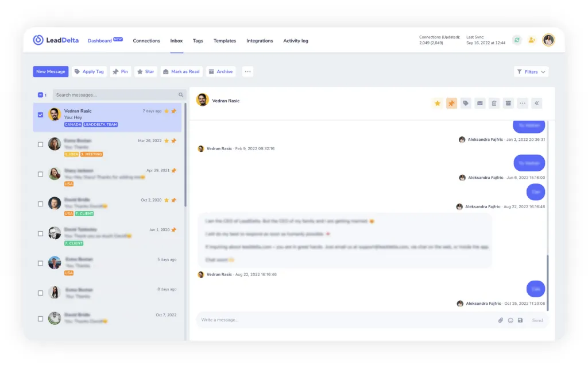
Task: Open the Tags tab
Action: pyautogui.click(x=198, y=41)
